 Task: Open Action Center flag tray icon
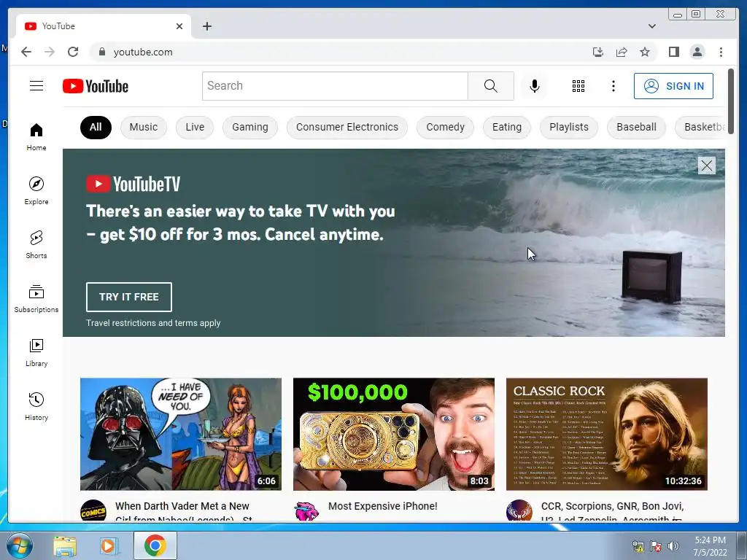656,546
